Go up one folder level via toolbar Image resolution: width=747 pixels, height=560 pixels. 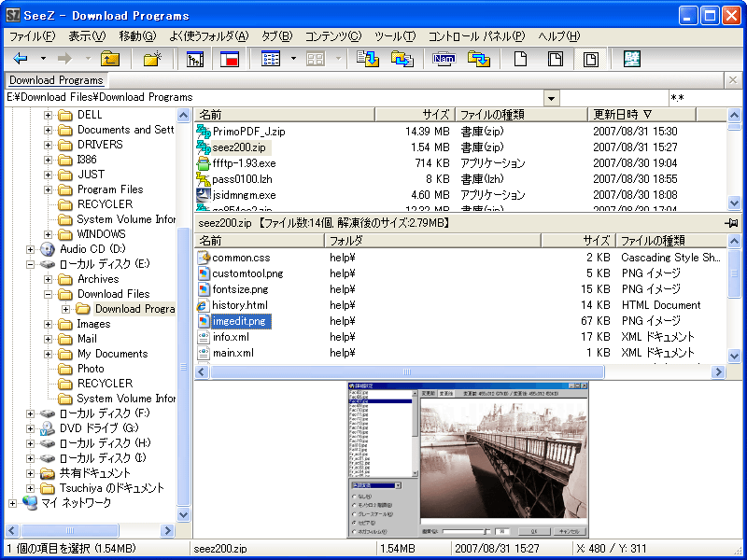[110, 59]
